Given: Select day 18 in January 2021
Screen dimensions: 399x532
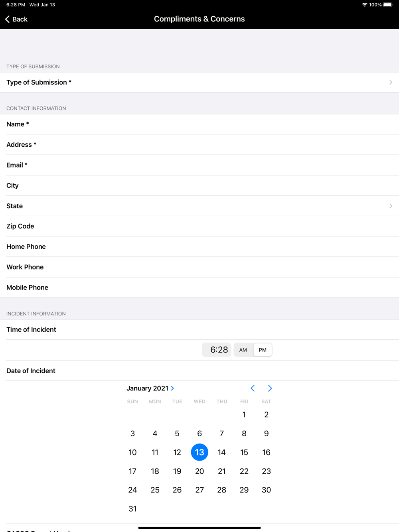Looking at the screenshot, I should (155, 471).
